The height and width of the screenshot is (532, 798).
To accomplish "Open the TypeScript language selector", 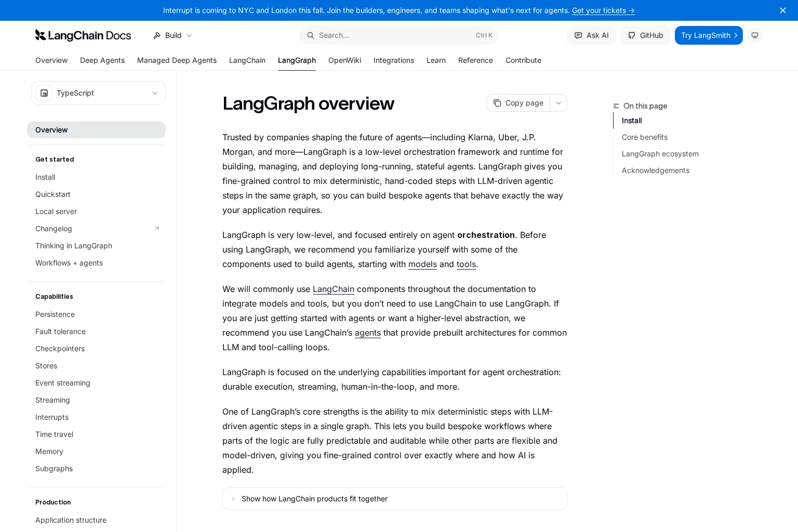I will (98, 93).
